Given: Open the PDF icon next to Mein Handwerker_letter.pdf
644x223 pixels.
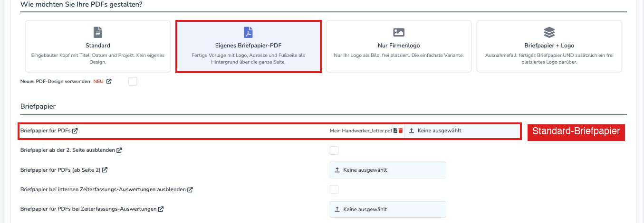Looking at the screenshot, I should pos(395,130).
